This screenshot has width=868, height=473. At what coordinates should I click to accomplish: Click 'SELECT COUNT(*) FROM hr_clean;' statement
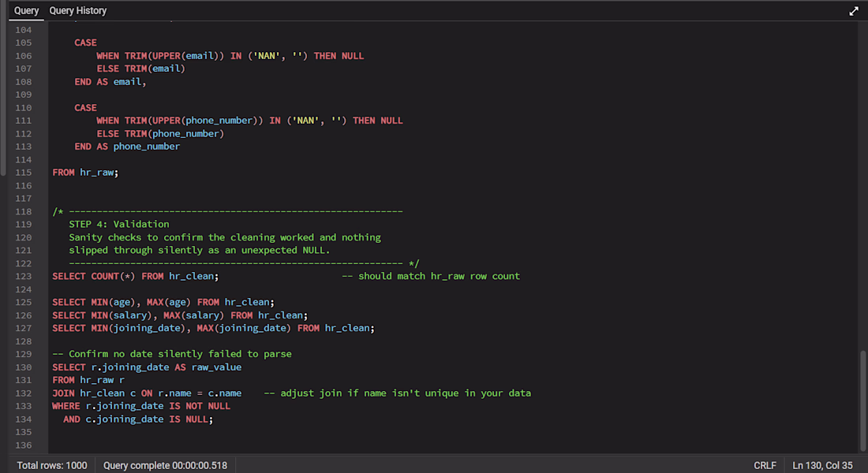click(x=136, y=276)
